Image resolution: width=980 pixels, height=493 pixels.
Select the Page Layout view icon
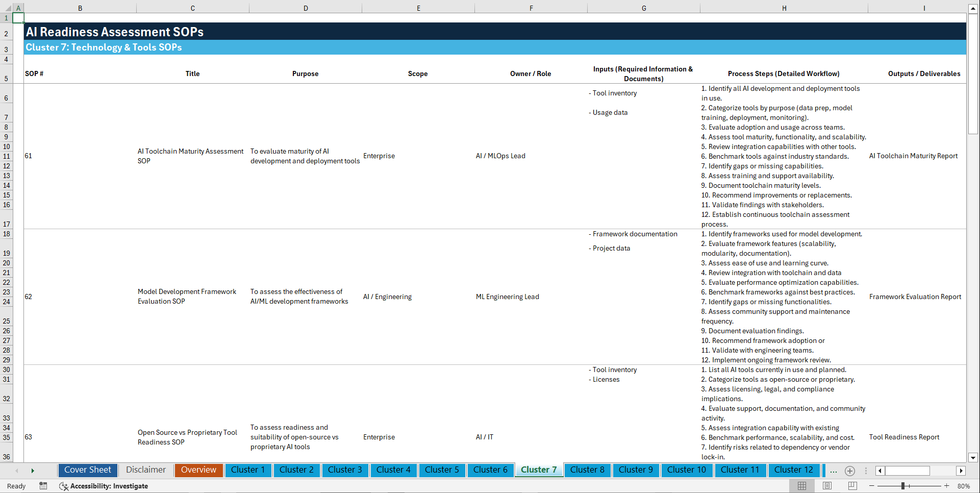[x=826, y=486]
